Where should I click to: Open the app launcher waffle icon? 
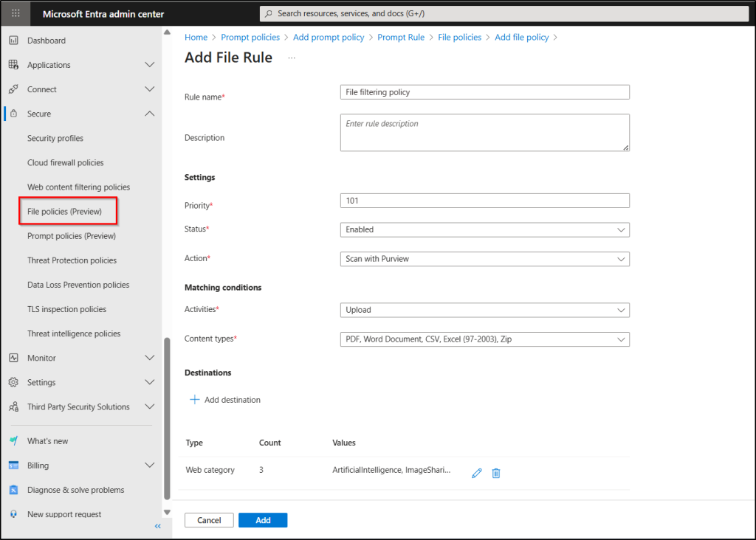click(16, 14)
